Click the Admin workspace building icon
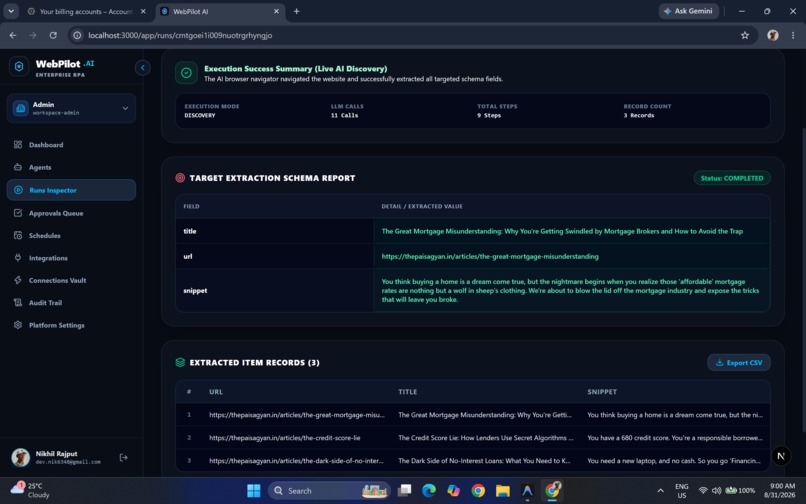Viewport: 806px width, 504px height. click(x=21, y=108)
